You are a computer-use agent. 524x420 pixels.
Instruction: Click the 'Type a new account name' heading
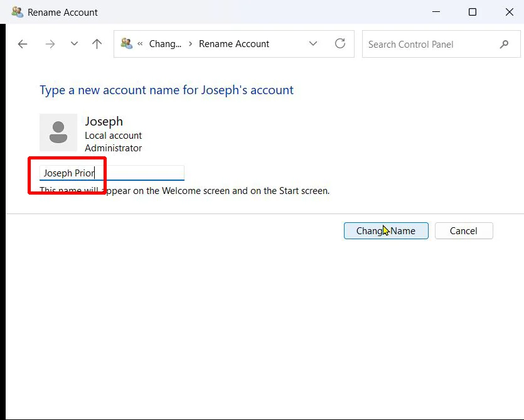point(166,90)
